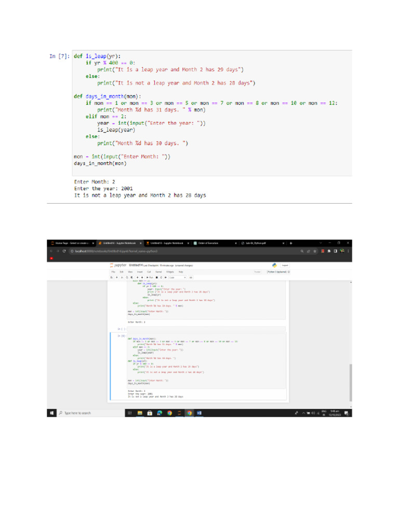Cut selected cell with scissors icon
Image resolution: width=399 pixels, height=532 pixels.
[122, 277]
